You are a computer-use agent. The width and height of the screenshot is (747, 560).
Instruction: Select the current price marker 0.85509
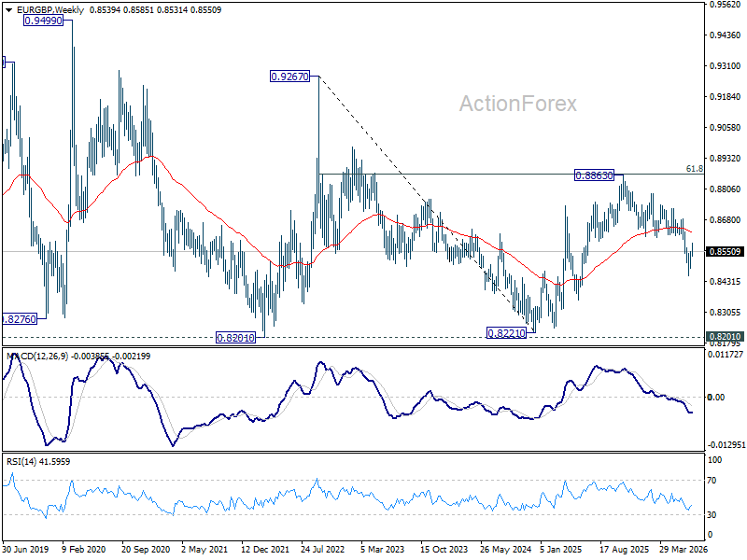(726, 251)
